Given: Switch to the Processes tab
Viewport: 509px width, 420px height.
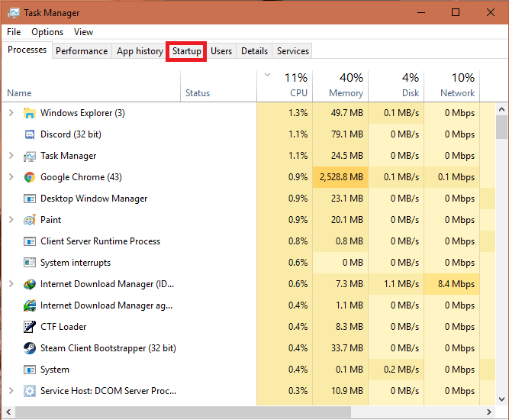Looking at the screenshot, I should [27, 50].
